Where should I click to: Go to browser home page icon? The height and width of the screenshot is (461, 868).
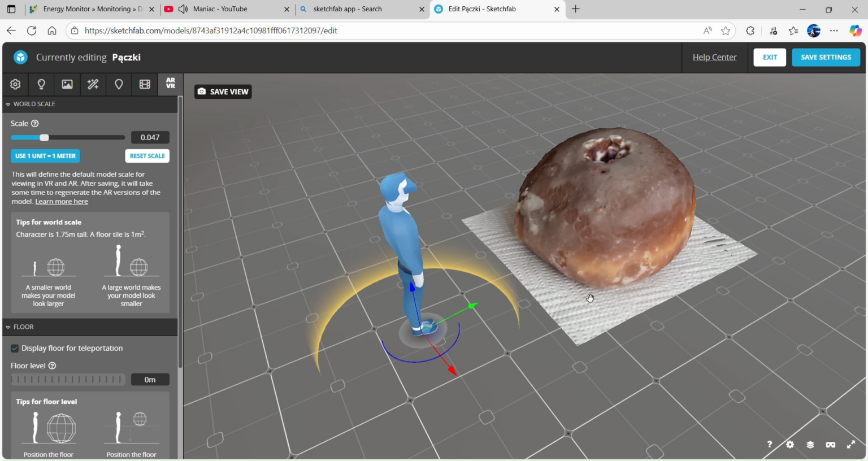[52, 31]
